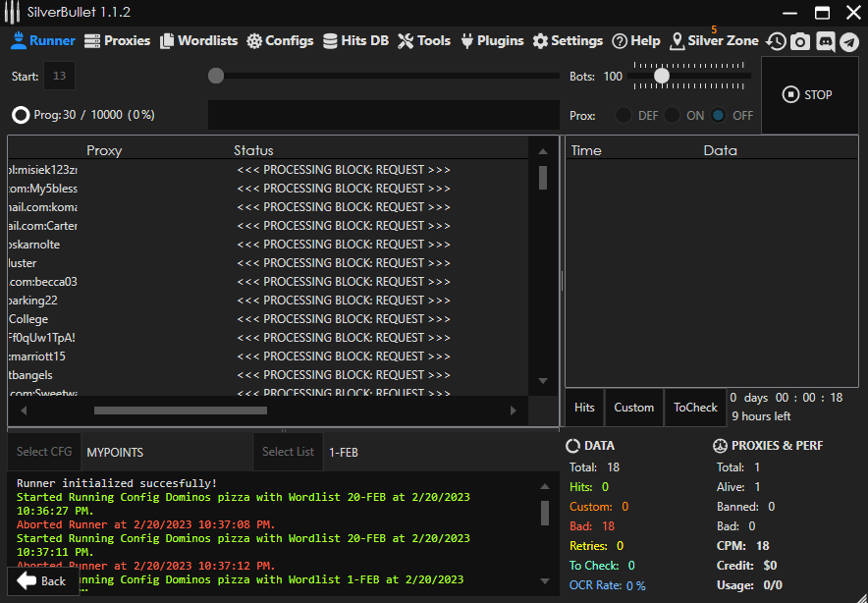The height and width of the screenshot is (603, 868).
Task: Open the Select CFG picker
Action: coord(44,452)
